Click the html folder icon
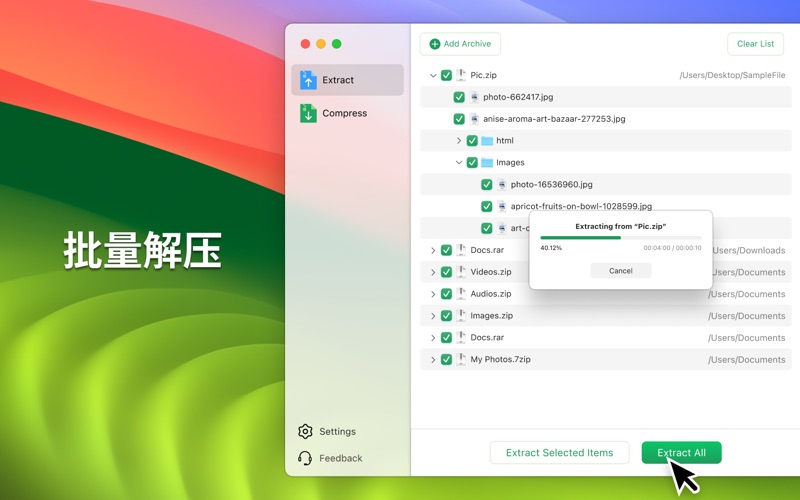800x500 pixels. click(x=487, y=141)
